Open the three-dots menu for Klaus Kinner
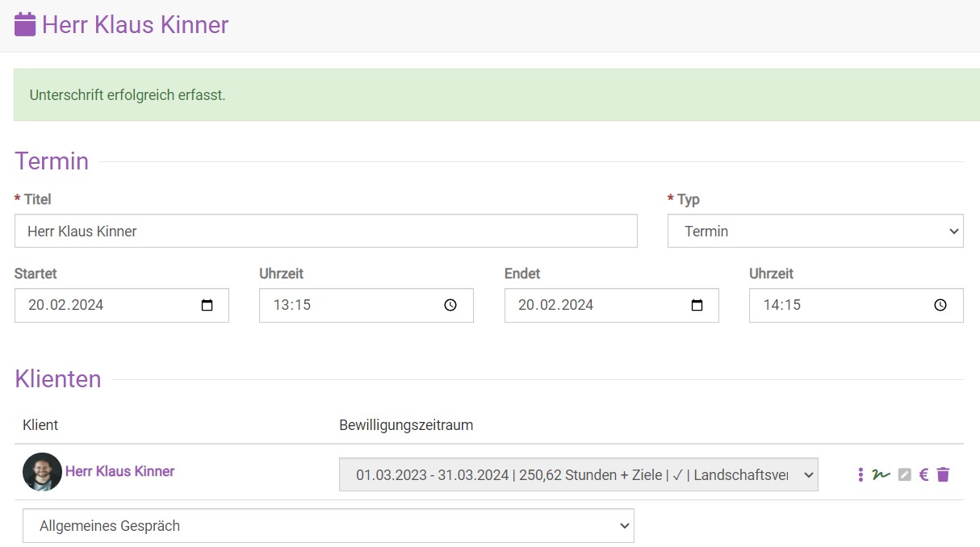The height and width of the screenshot is (547, 980). click(861, 474)
